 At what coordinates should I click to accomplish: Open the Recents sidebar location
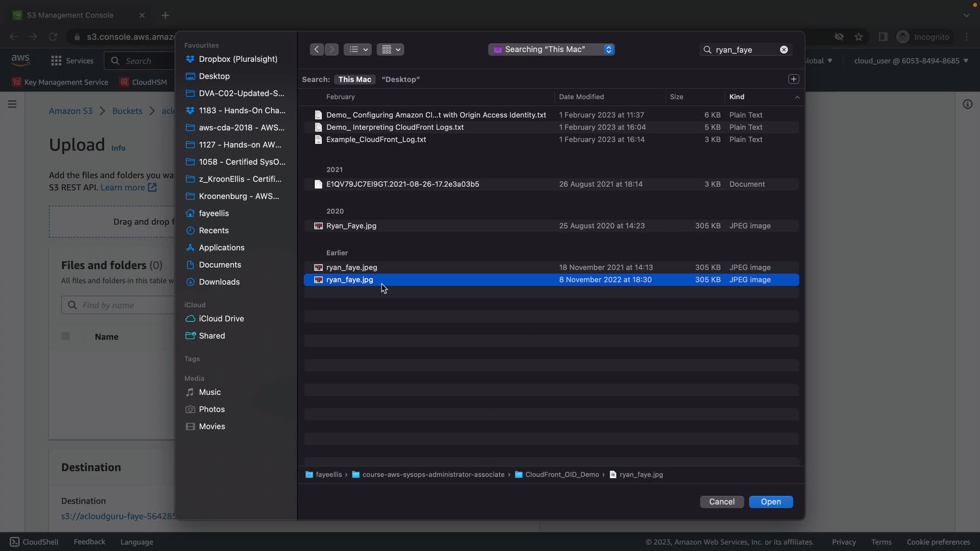213,231
